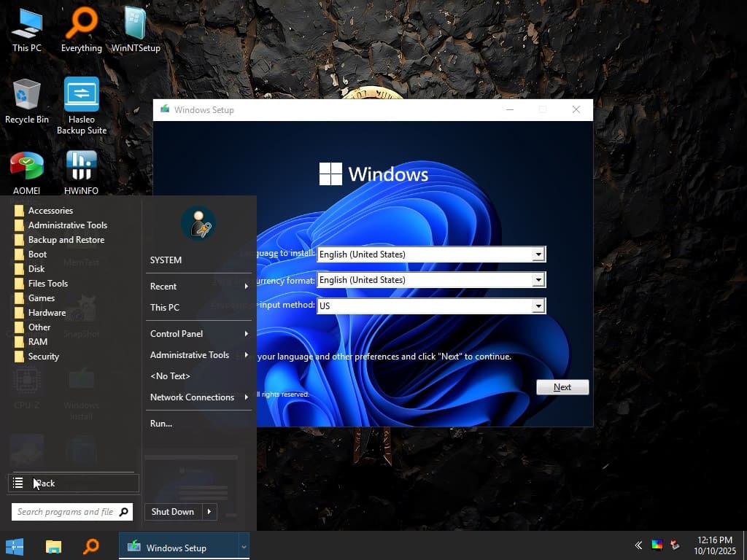Expand the keyboard input method dropdown

(538, 306)
